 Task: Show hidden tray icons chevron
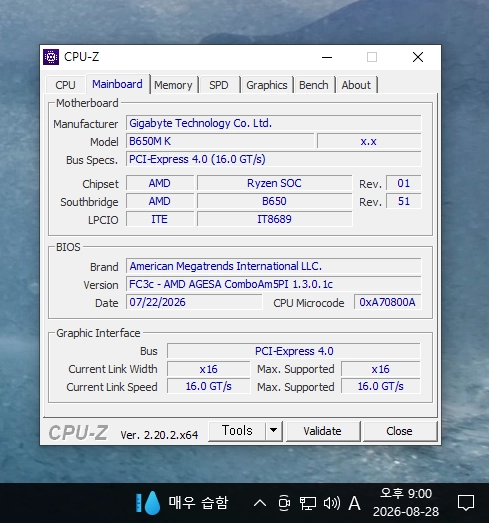(260, 503)
